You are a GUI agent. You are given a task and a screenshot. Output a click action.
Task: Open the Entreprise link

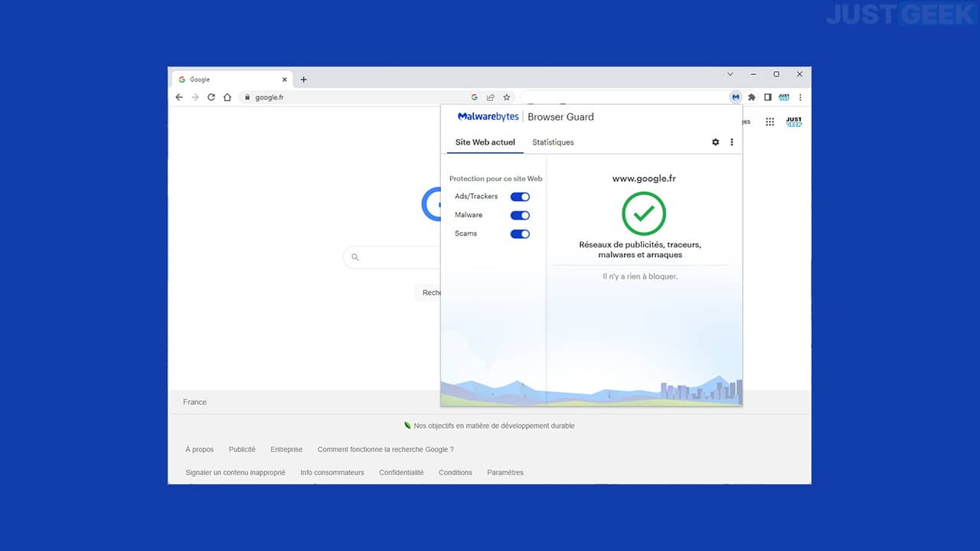tap(286, 450)
